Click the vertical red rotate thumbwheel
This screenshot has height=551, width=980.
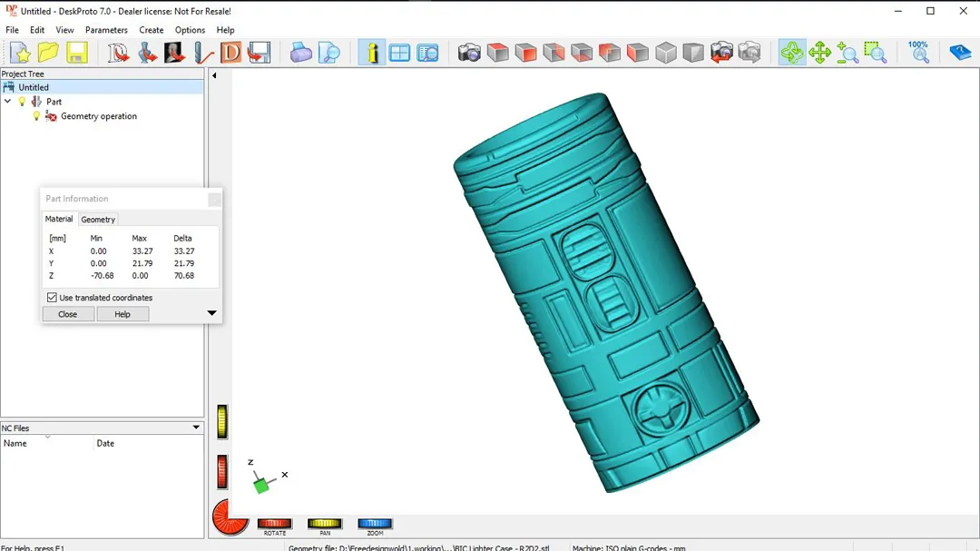point(222,471)
